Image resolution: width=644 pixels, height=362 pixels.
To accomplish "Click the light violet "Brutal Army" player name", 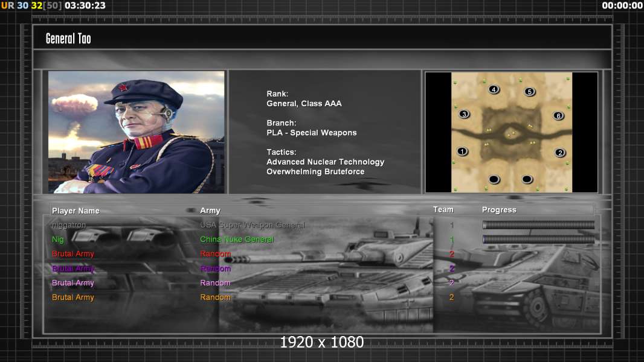I will [72, 283].
